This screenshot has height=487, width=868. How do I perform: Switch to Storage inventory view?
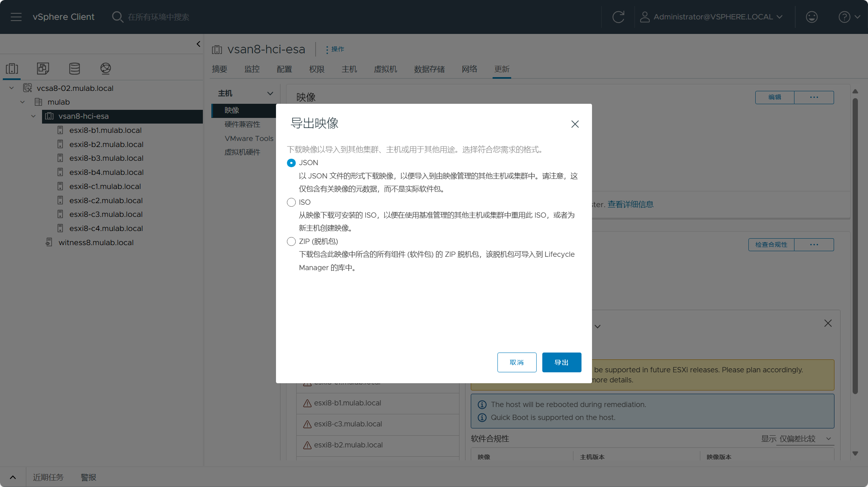click(x=74, y=68)
